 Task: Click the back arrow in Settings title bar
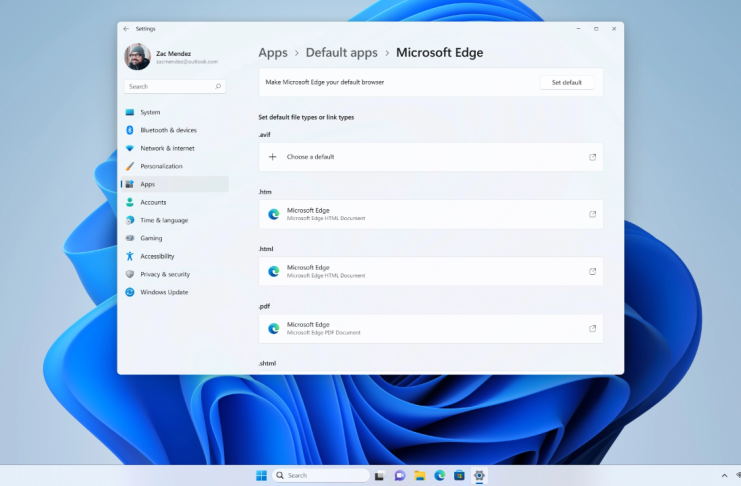[126, 29]
